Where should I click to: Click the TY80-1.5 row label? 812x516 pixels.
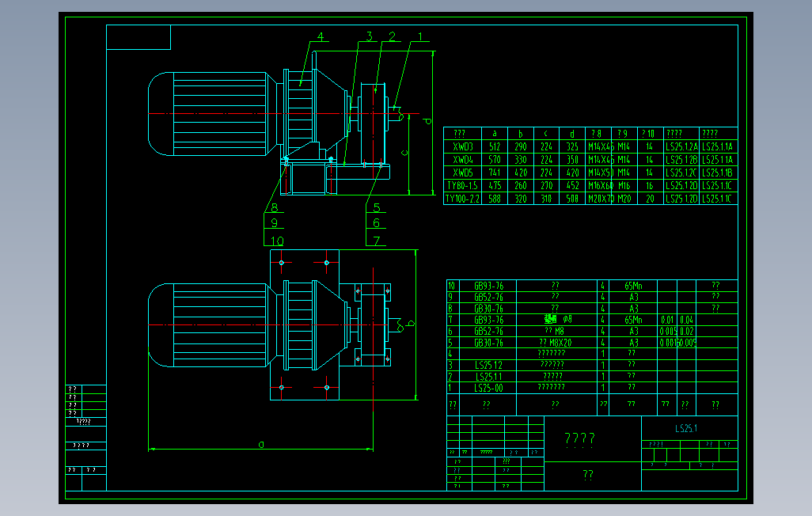click(x=462, y=185)
